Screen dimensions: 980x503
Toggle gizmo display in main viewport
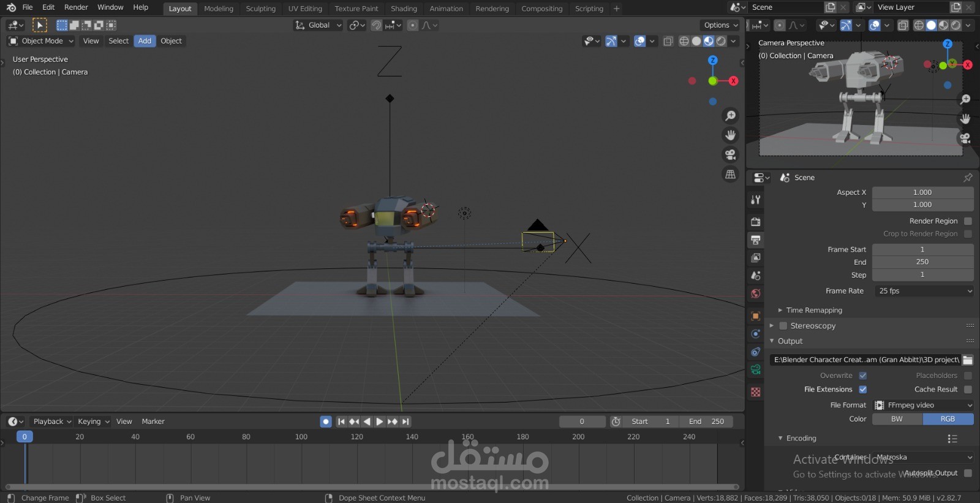(611, 41)
